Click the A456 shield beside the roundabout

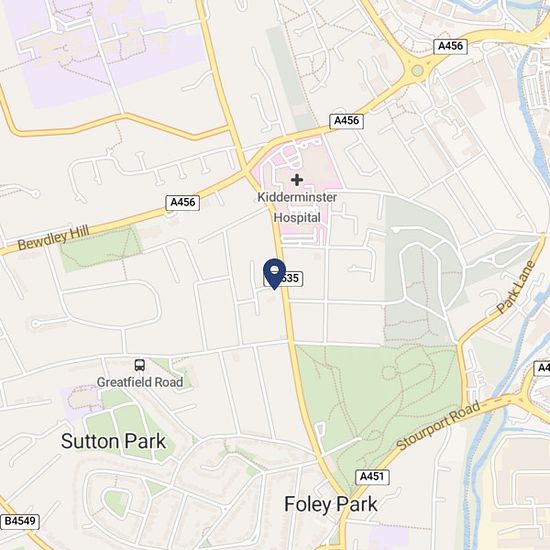(x=450, y=46)
